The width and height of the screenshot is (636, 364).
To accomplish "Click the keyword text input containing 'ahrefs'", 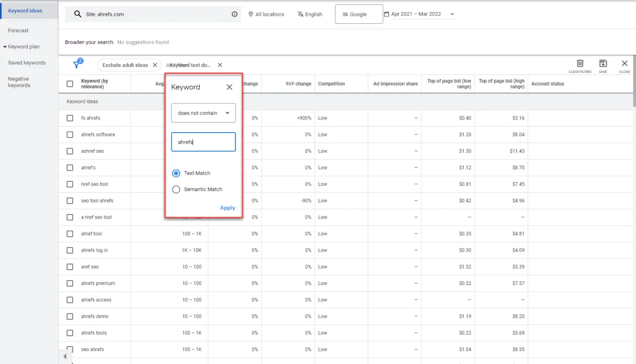I will point(203,142).
